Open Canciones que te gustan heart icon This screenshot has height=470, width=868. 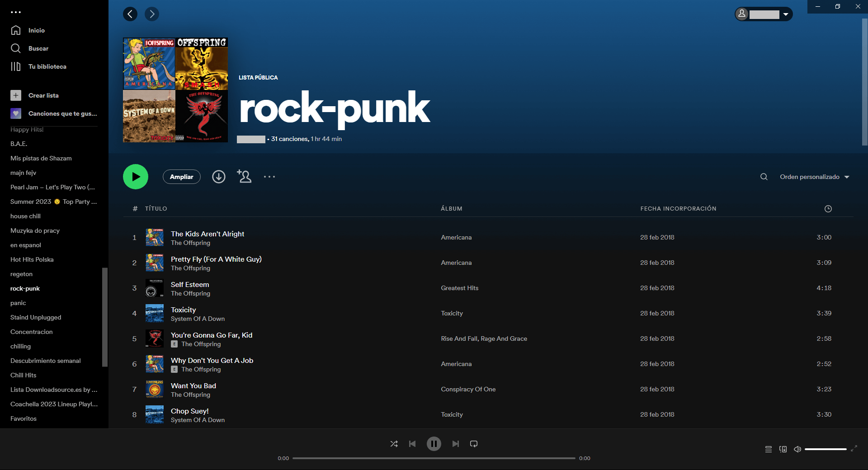tap(16, 113)
